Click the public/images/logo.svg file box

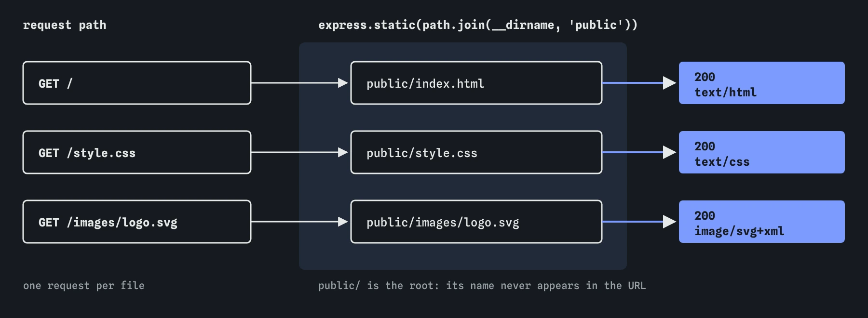click(476, 222)
